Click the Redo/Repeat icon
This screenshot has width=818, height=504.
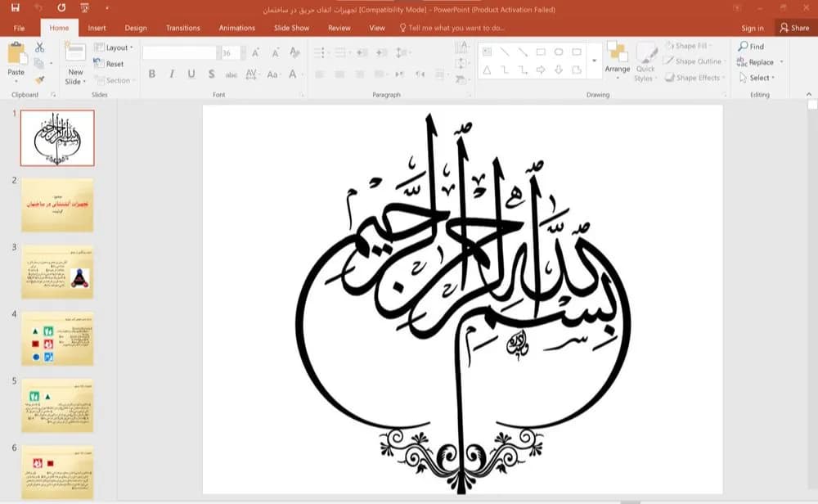61,8
